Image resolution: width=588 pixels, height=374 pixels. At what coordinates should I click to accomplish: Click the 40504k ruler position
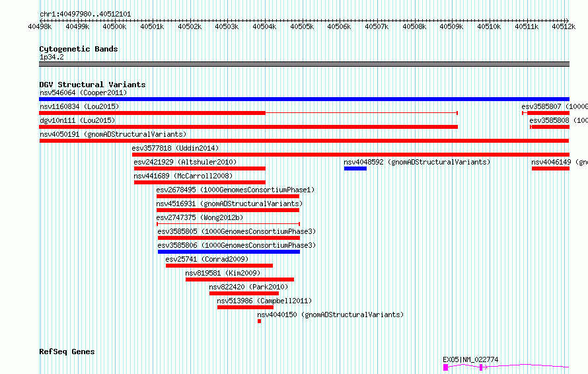tap(264, 26)
